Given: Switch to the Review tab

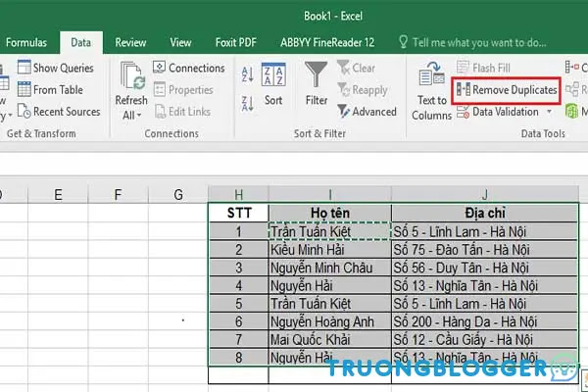Looking at the screenshot, I should tap(130, 42).
